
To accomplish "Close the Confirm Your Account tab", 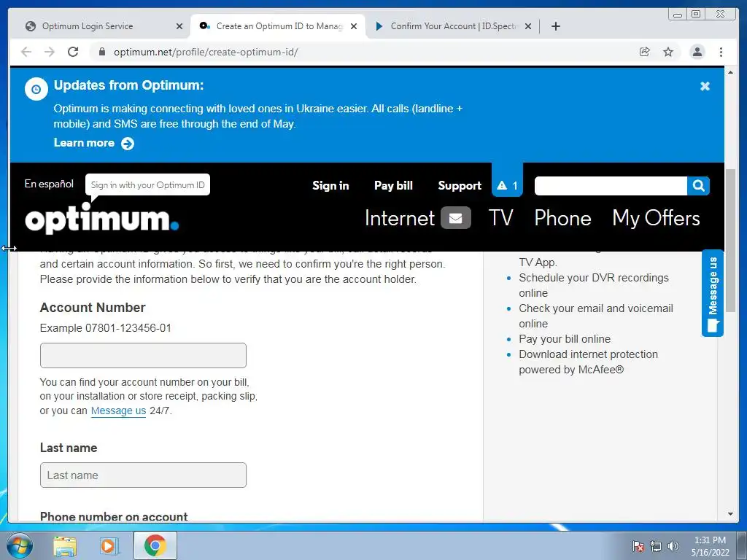I will pyautogui.click(x=528, y=26).
